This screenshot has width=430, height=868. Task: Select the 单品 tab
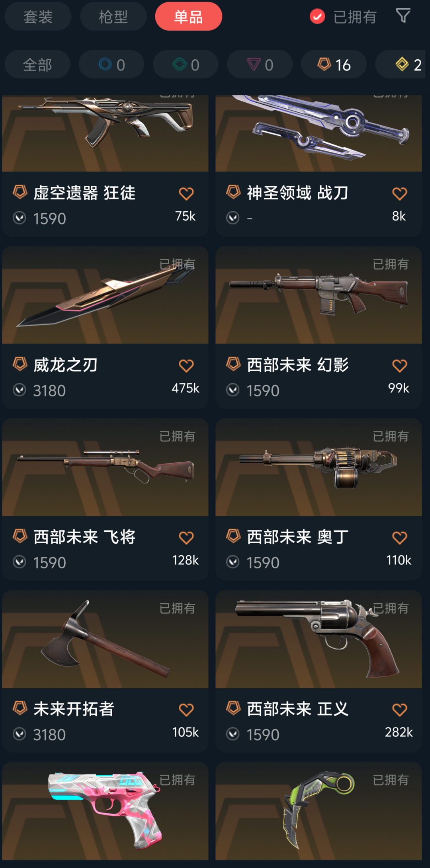(x=188, y=16)
